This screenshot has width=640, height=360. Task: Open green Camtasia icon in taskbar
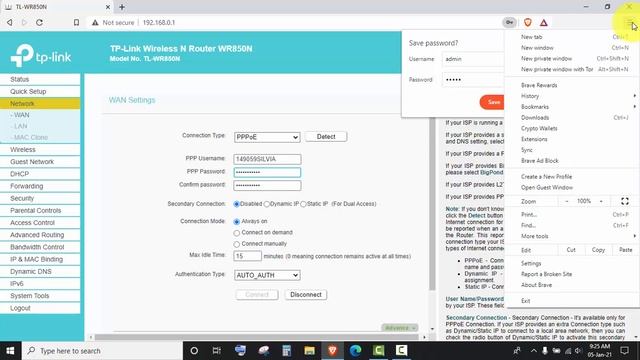(x=378, y=351)
